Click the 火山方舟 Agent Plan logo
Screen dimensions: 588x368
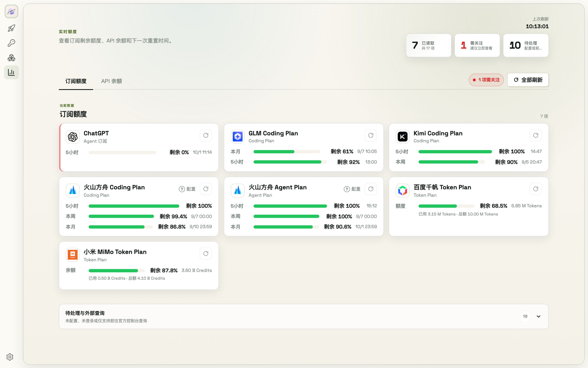[238, 191]
